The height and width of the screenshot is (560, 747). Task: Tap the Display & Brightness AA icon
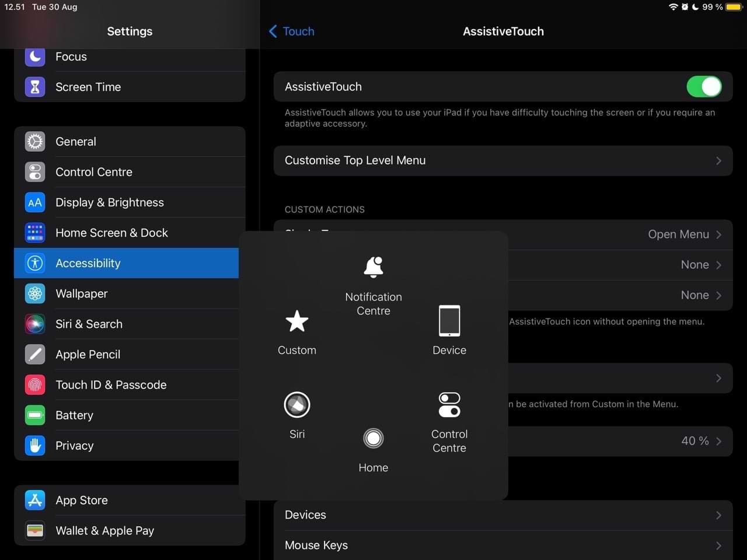[35, 202]
